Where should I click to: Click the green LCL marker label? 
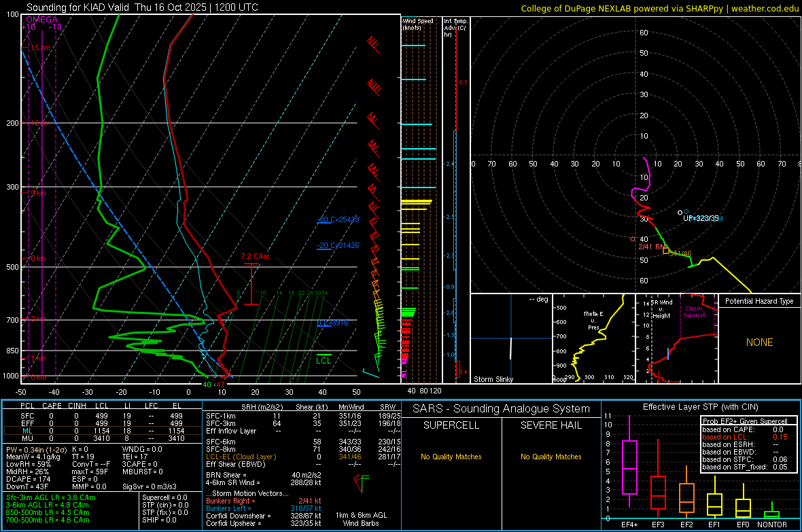pos(324,361)
